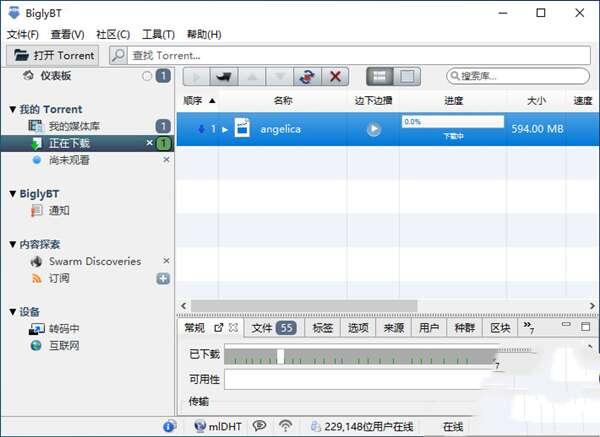The image size is (600, 437).
Task: Click the chat bubble status icon
Action: point(259,426)
